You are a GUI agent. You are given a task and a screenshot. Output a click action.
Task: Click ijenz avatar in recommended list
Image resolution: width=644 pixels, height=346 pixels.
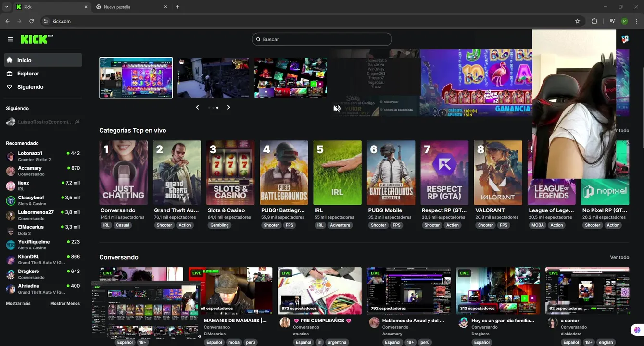click(x=11, y=186)
